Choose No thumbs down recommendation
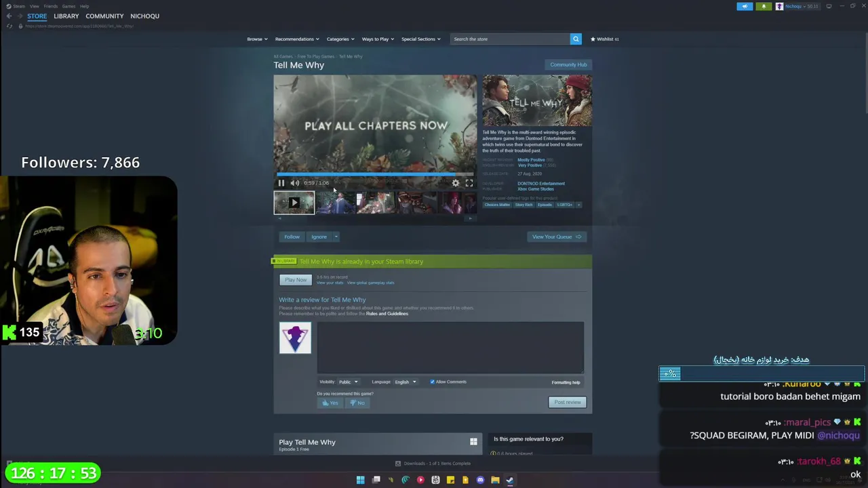Viewport: 868px width, 488px height. click(x=357, y=403)
